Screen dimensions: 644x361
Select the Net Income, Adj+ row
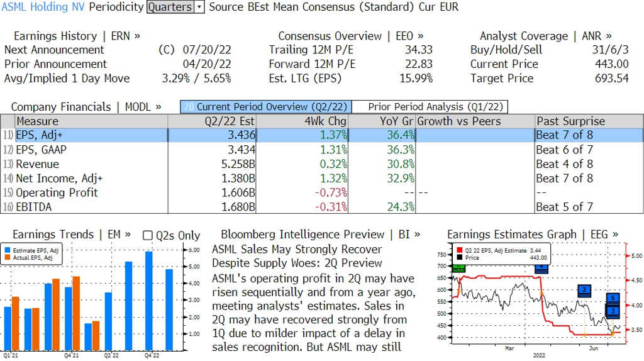tap(322, 178)
